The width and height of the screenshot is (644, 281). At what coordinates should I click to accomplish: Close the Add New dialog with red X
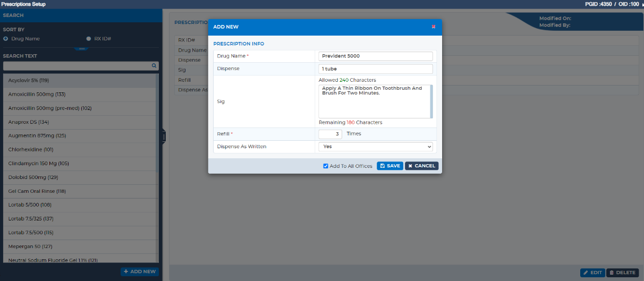coord(433,27)
